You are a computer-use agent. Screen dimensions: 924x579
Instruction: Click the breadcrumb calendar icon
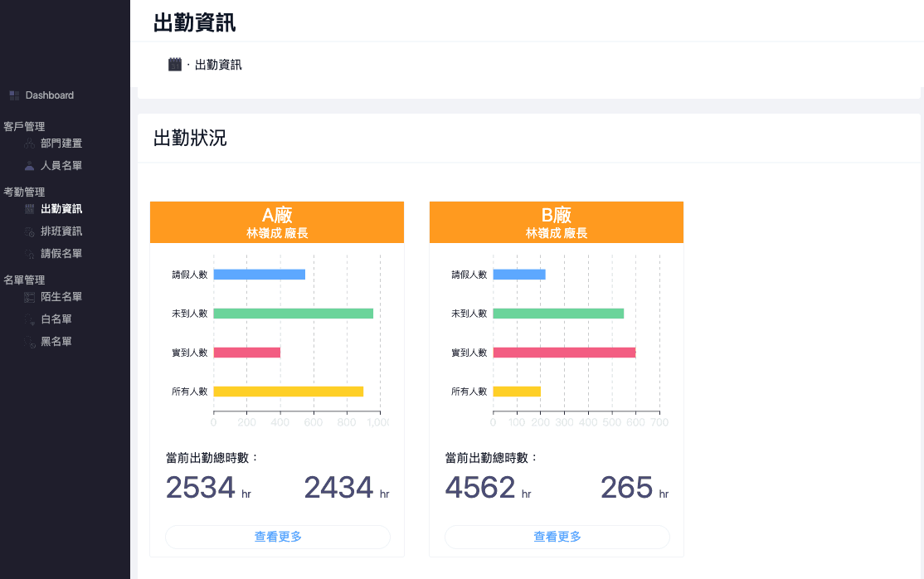pyautogui.click(x=175, y=64)
